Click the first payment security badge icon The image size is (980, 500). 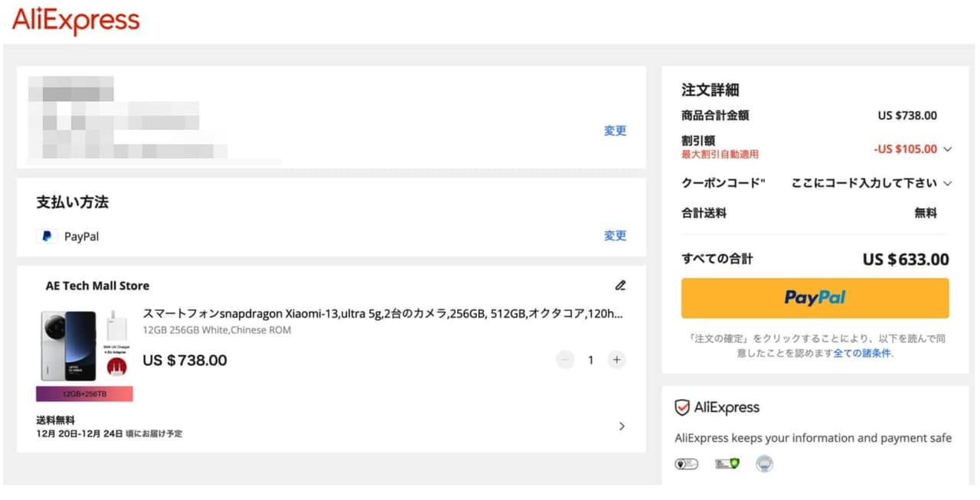(x=685, y=464)
